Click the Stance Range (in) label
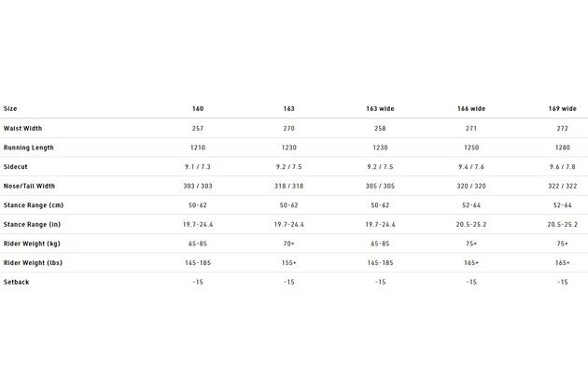 click(x=32, y=224)
